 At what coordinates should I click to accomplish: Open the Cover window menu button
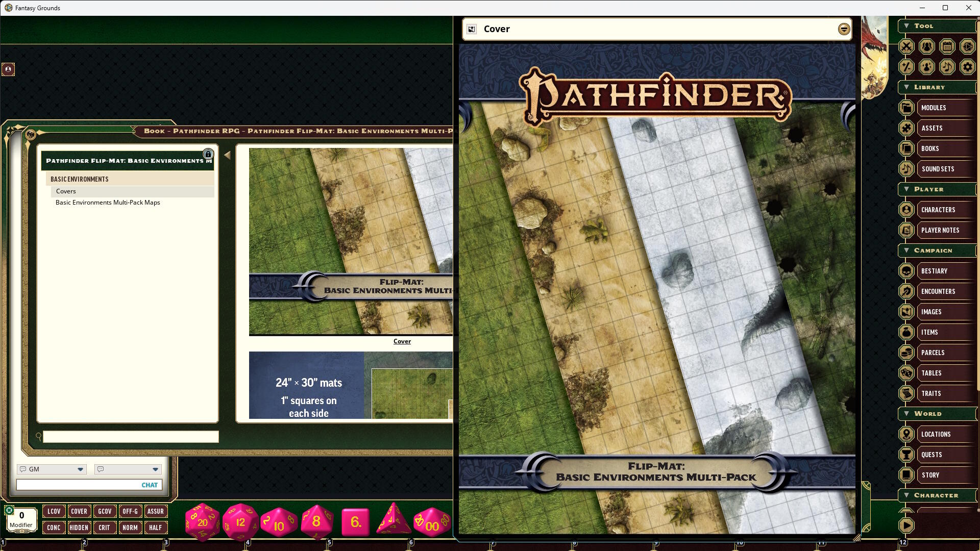pos(844,29)
